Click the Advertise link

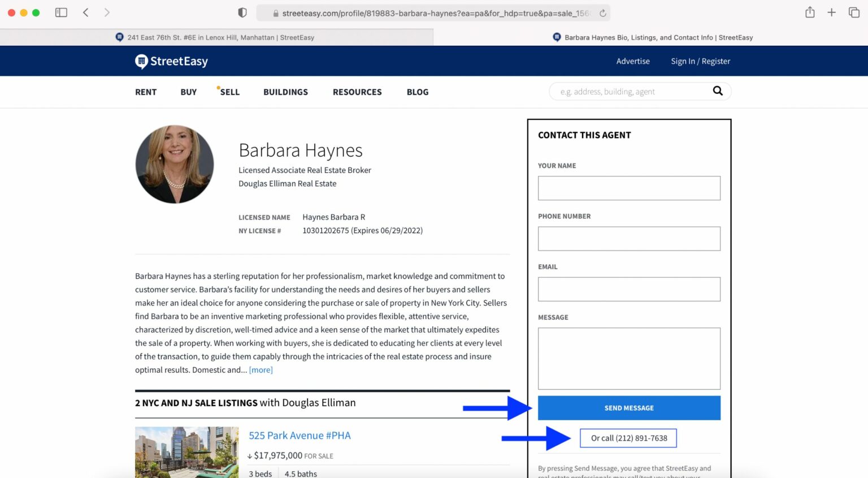point(633,61)
